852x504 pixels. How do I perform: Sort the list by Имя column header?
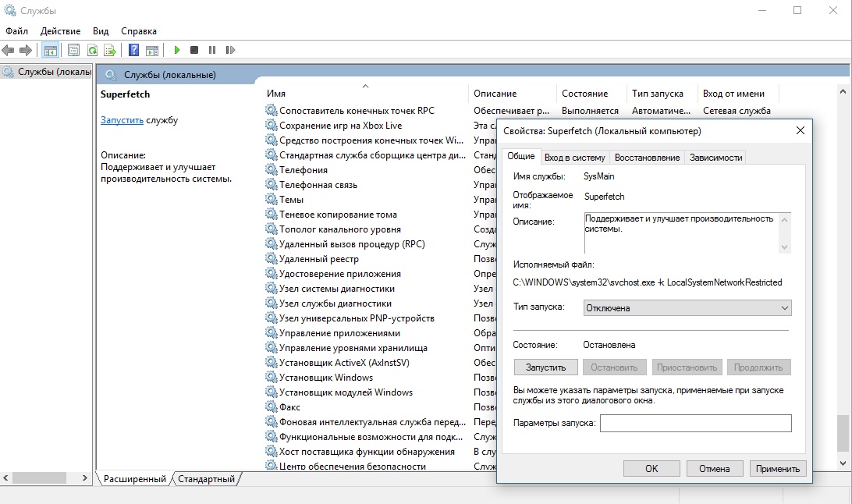pos(276,94)
